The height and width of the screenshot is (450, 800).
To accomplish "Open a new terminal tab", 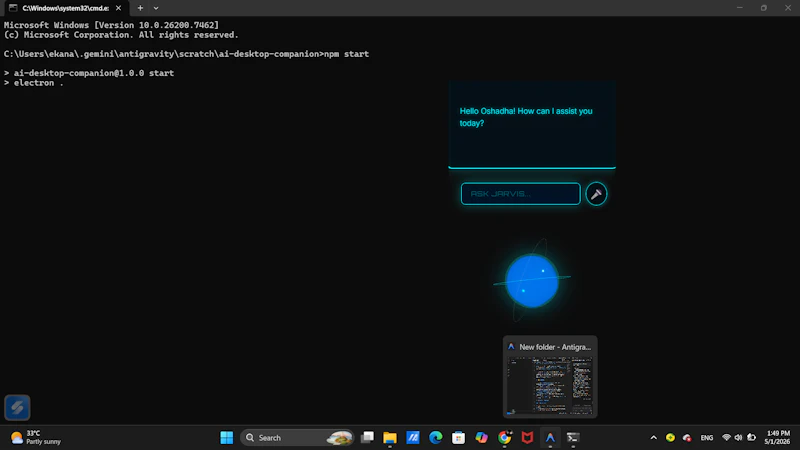I will [x=140, y=8].
